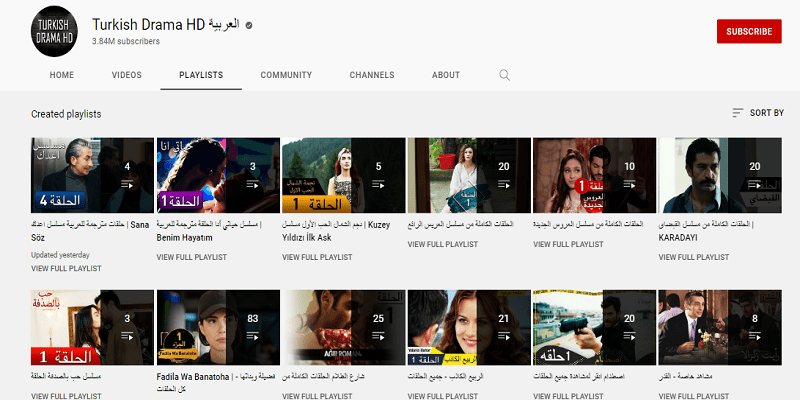800x400 pixels.
Task: Open the channel search magnifier icon
Action: [x=504, y=75]
